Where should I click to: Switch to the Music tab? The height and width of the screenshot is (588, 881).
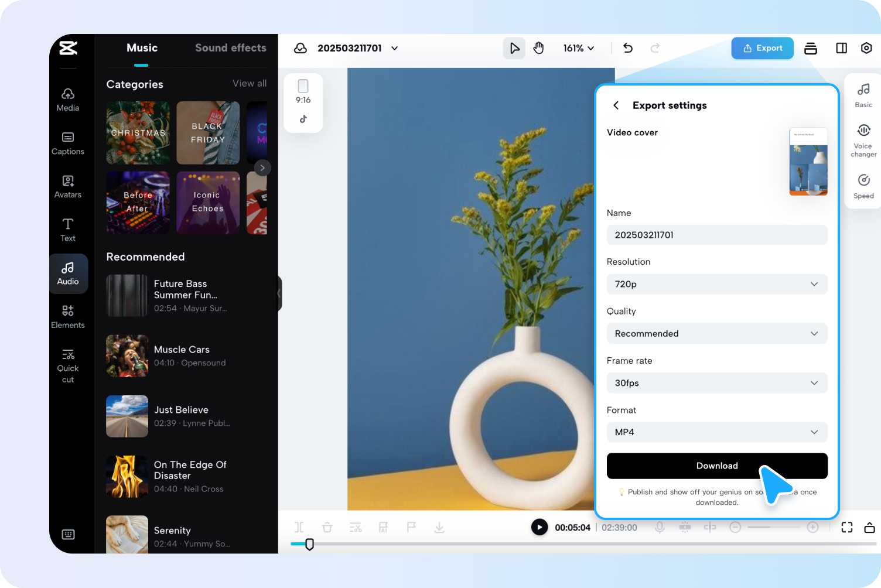coord(142,48)
